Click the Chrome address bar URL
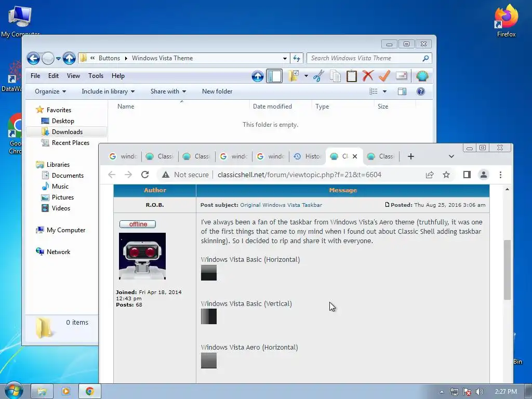The width and height of the screenshot is (532, 399). click(299, 175)
